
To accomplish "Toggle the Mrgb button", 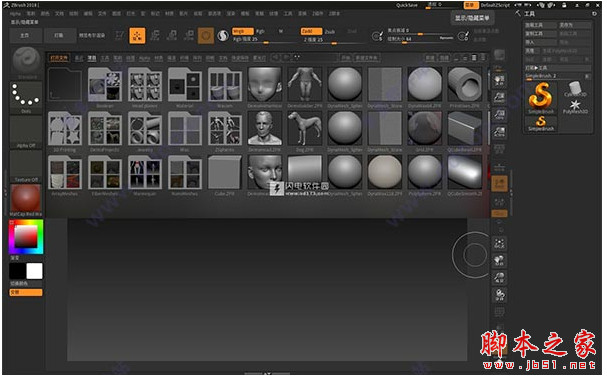I will 242,31.
